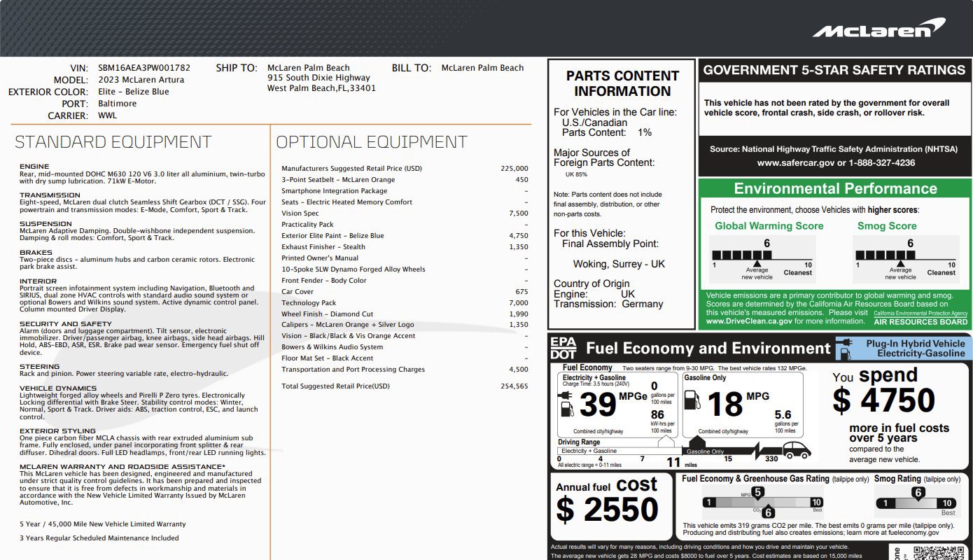
Task: Click the Transportation and Port Processing Charges 4,500
Action: pos(519,370)
